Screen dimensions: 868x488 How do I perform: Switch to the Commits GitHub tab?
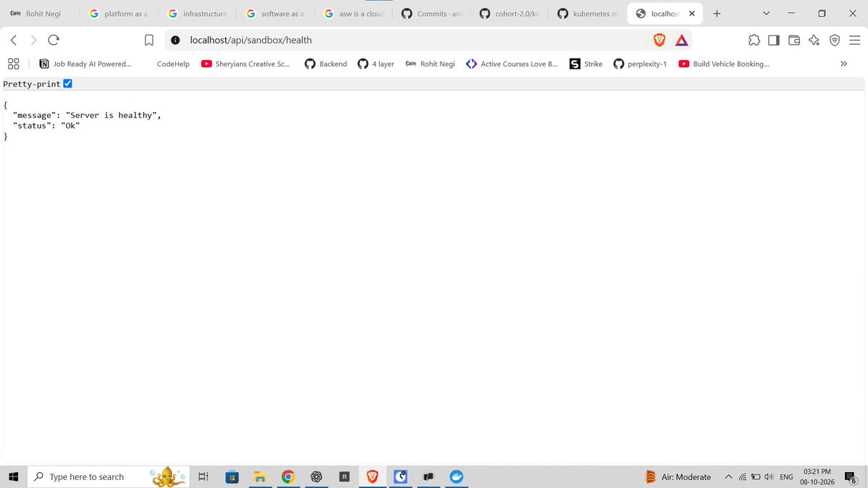point(431,14)
